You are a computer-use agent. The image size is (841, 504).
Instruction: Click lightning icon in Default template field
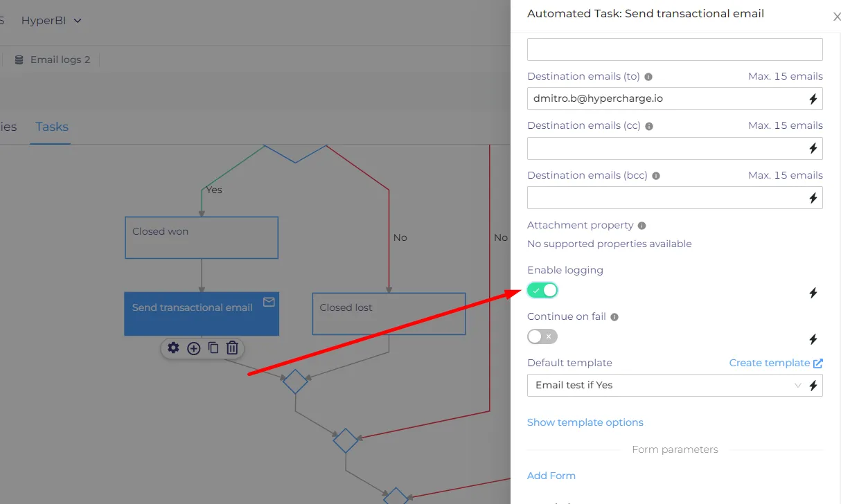[813, 386]
